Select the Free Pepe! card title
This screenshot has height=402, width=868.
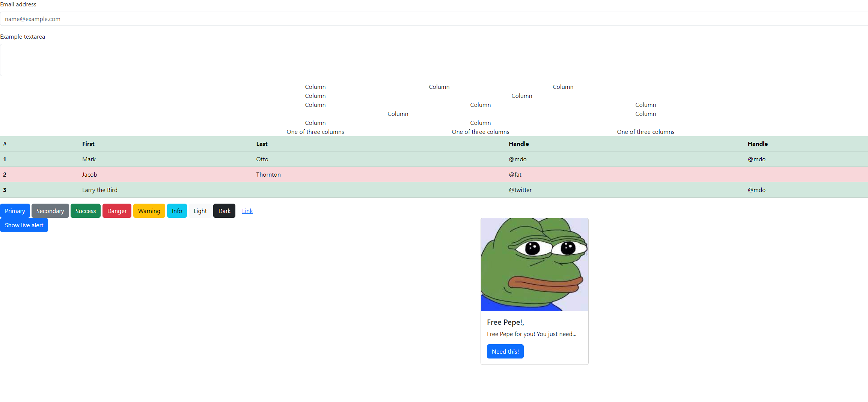(x=505, y=322)
